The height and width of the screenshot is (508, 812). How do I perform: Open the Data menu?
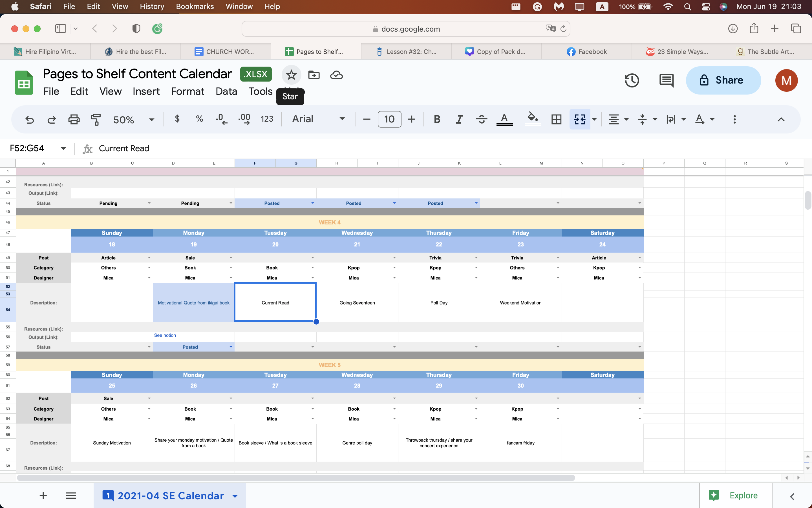point(226,91)
